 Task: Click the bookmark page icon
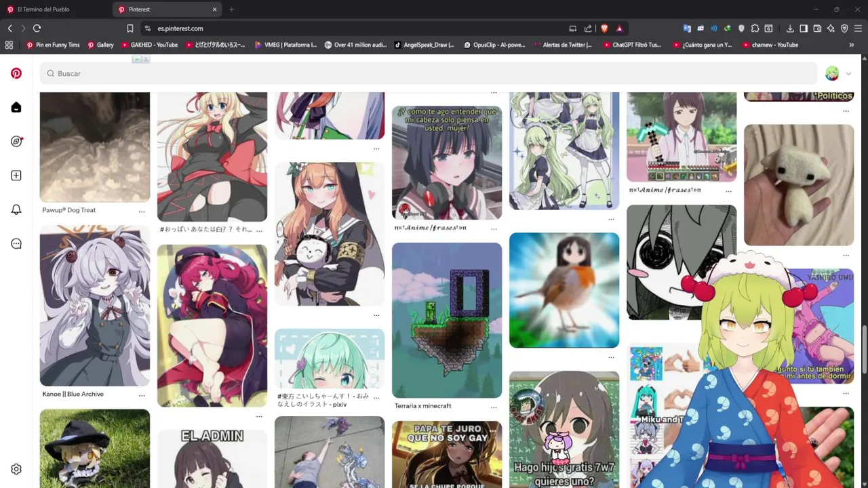click(130, 28)
